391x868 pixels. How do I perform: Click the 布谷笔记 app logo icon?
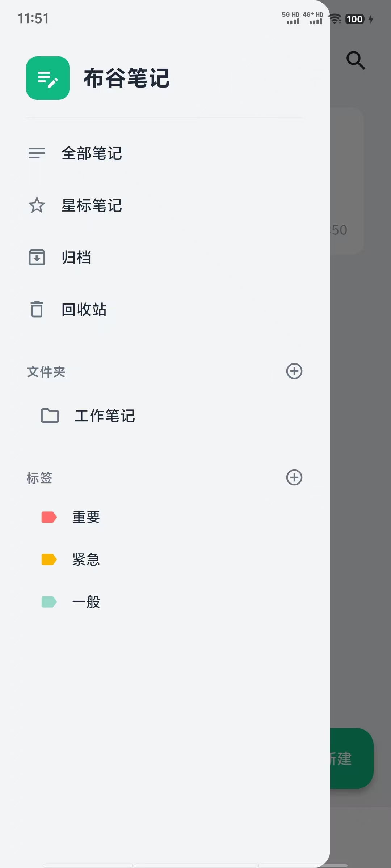point(47,78)
